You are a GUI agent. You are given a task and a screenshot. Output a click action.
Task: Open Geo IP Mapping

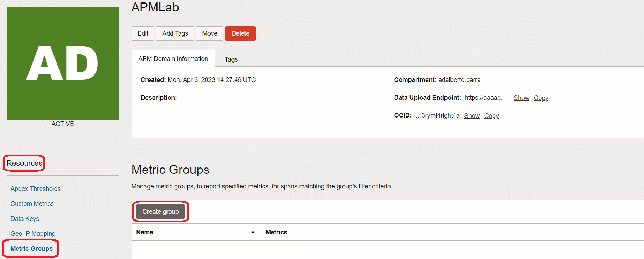33,234
